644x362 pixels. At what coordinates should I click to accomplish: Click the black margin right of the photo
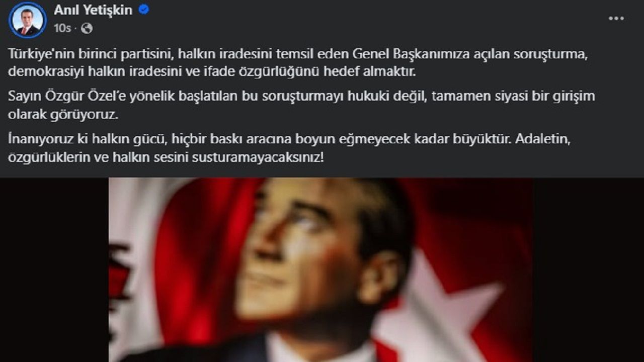tap(589, 270)
